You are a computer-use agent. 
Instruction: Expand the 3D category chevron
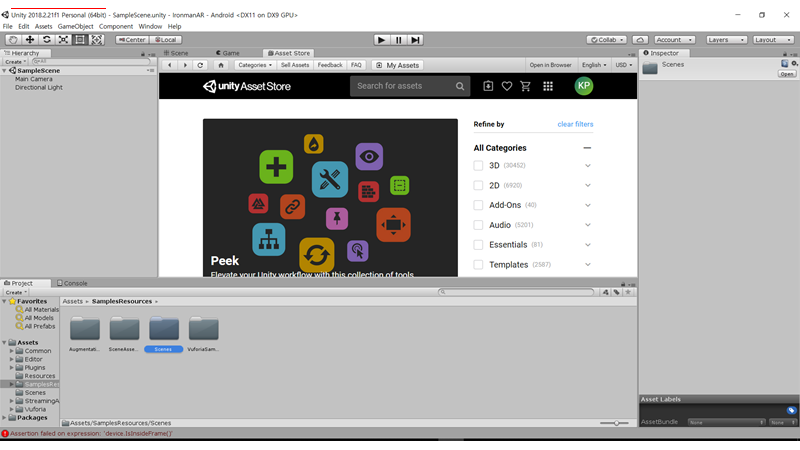click(x=588, y=165)
